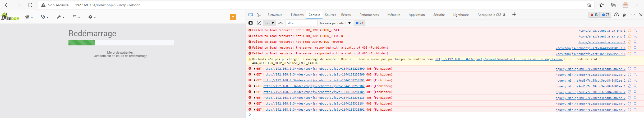The image size is (644, 118).
Task: Open the red 13 errors counter
Action: [594, 15]
